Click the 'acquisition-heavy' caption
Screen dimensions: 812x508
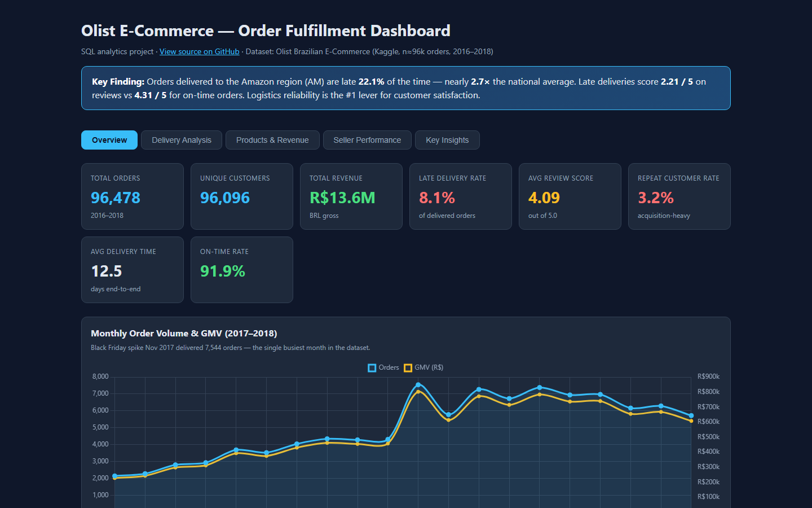pyautogui.click(x=664, y=216)
